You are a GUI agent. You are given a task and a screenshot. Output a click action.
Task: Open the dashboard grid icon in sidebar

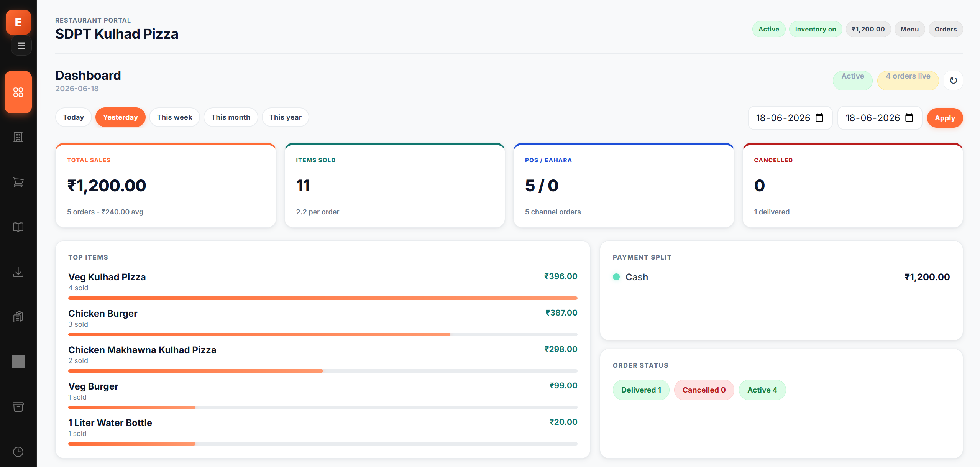pyautogui.click(x=18, y=92)
